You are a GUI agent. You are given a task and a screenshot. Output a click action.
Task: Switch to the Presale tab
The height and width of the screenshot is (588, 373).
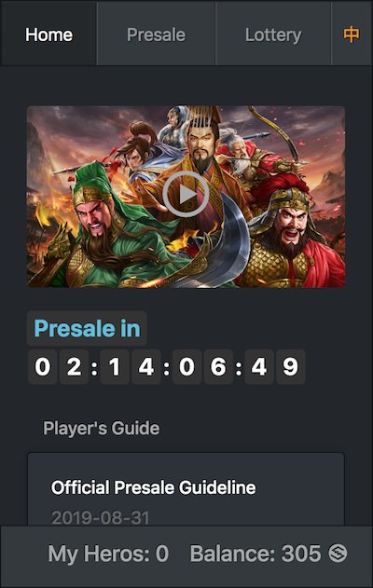(156, 34)
